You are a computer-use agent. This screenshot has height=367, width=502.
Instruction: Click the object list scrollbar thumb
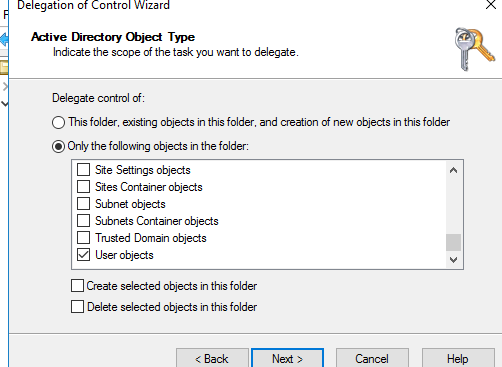click(453, 242)
